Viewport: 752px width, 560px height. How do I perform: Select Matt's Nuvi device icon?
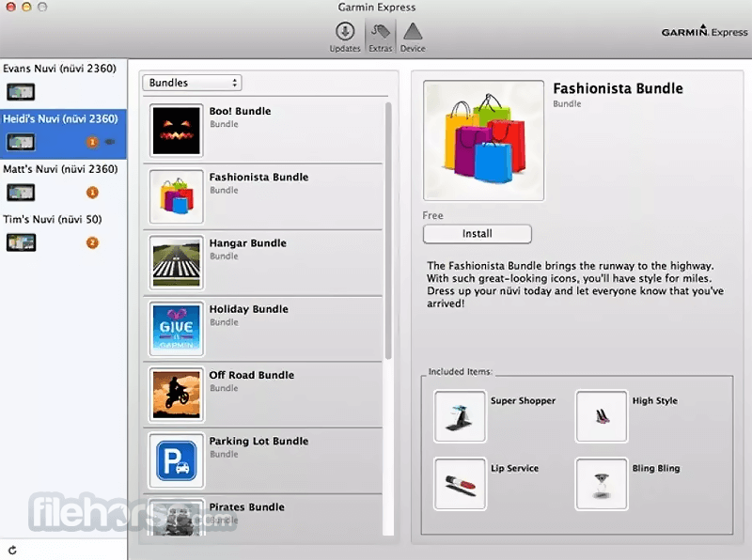21,193
